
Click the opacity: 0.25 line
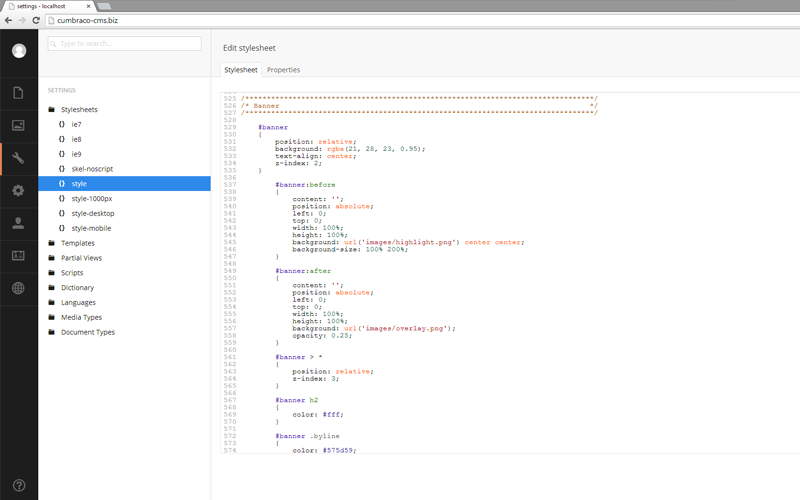point(322,335)
